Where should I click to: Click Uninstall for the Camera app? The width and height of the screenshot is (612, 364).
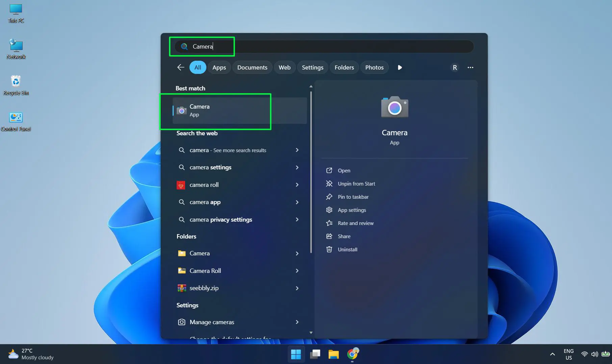347,249
